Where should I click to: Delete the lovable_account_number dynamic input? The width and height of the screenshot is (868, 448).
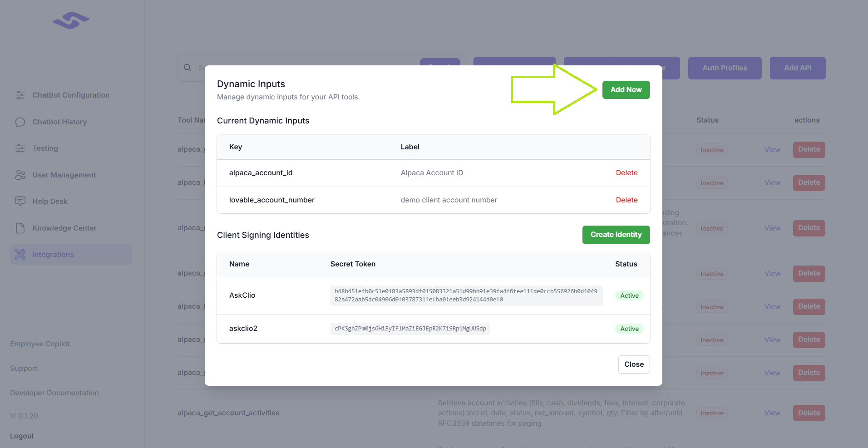tap(626, 200)
